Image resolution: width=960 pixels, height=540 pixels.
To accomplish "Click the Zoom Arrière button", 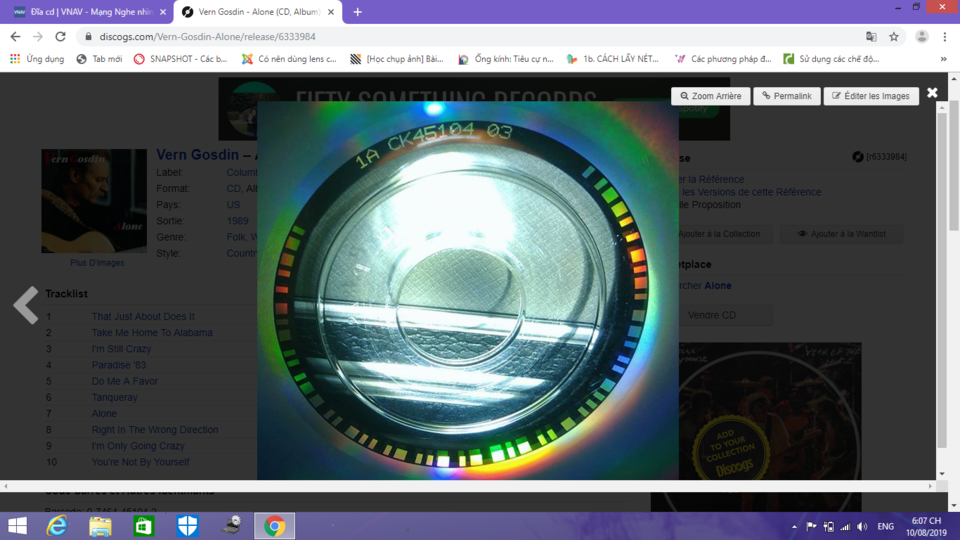I will point(710,96).
